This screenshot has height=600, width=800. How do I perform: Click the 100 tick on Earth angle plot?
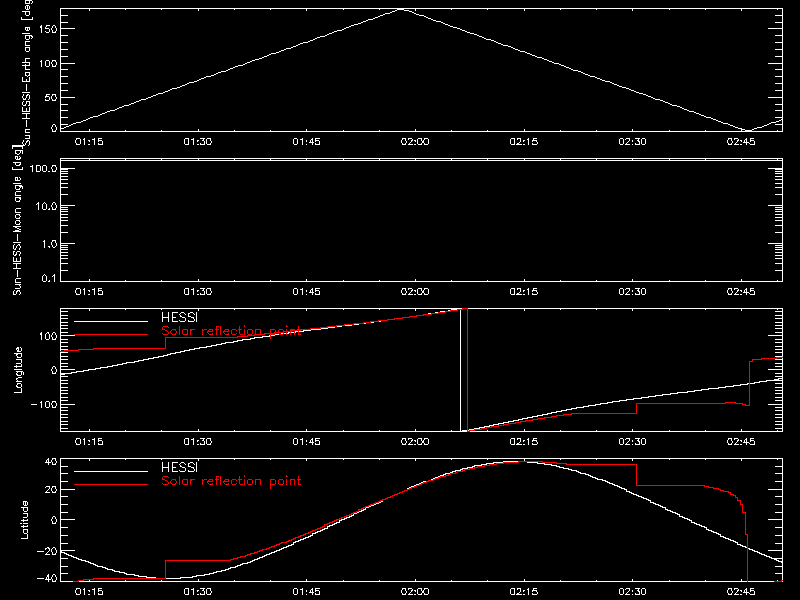(x=47, y=63)
